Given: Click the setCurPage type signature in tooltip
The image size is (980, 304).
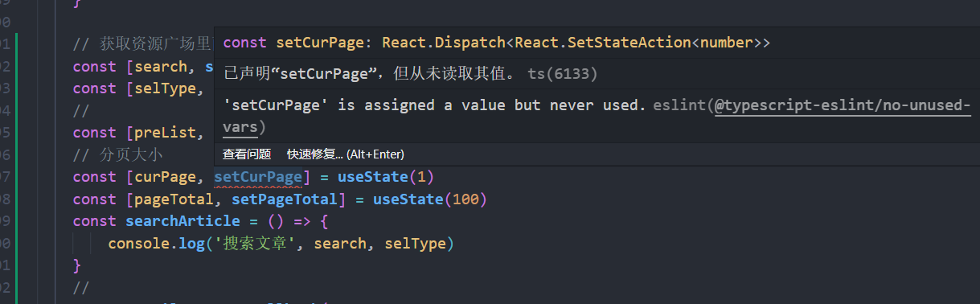Looking at the screenshot, I should [x=497, y=43].
